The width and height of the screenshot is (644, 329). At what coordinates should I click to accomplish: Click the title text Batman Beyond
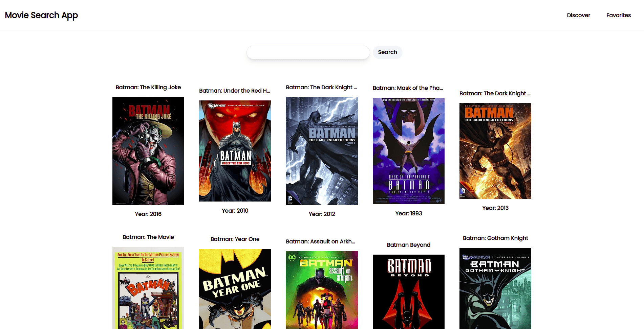coord(409,245)
